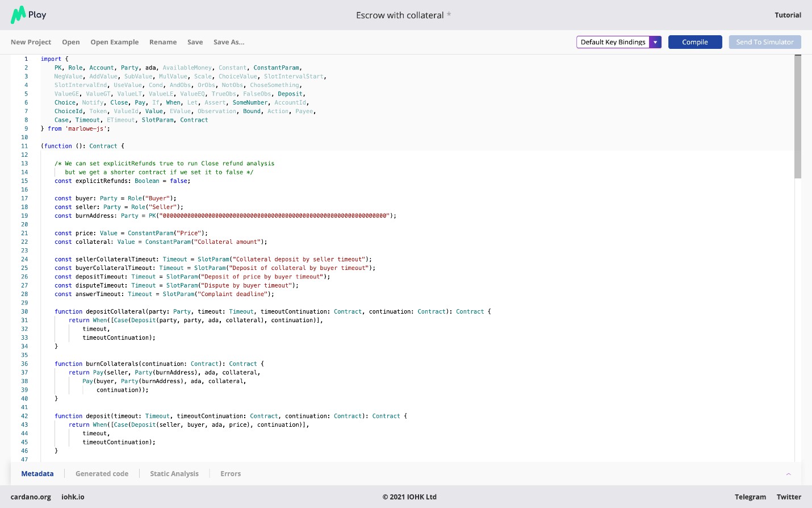Click the project title Escrow with collateral
This screenshot has width=812, height=508.
click(x=400, y=15)
